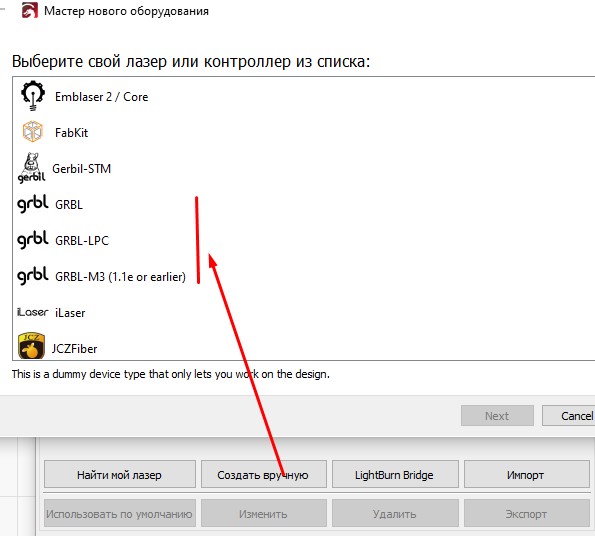Click the Импорт button
The height and width of the screenshot is (536, 595).
click(527, 475)
